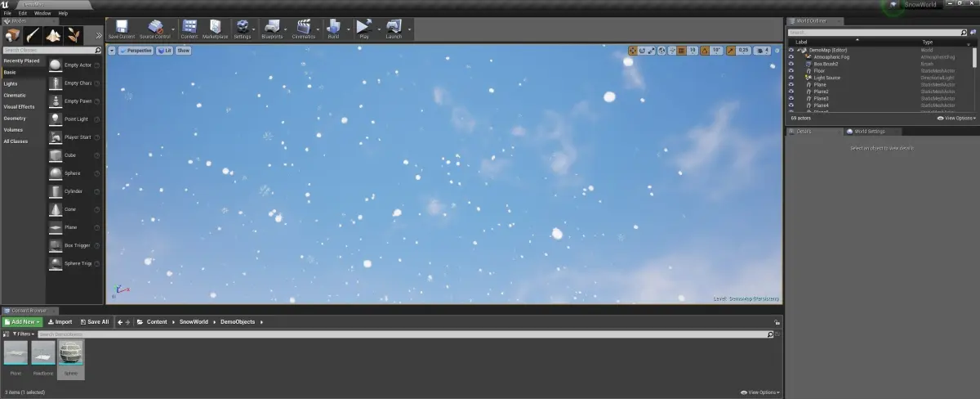Expand the modes panel double-chevron
The height and width of the screenshot is (399, 980).
tap(99, 35)
